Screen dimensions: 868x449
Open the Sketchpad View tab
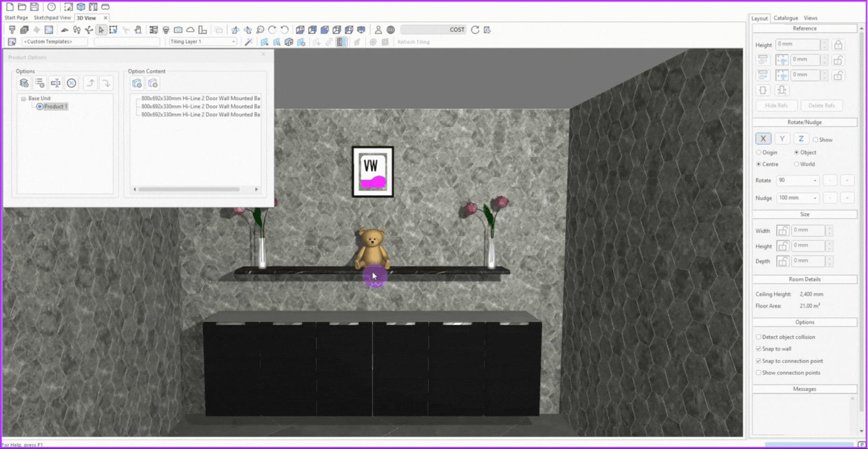click(x=52, y=18)
